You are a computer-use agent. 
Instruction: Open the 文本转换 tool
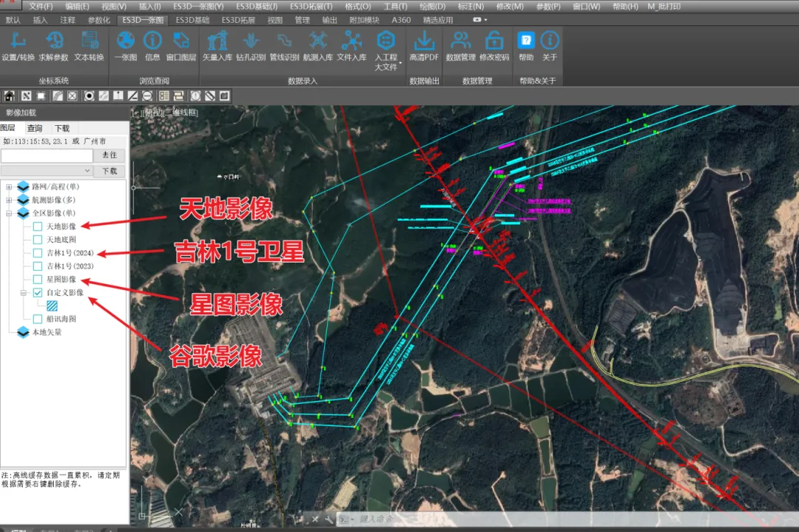tap(90, 46)
